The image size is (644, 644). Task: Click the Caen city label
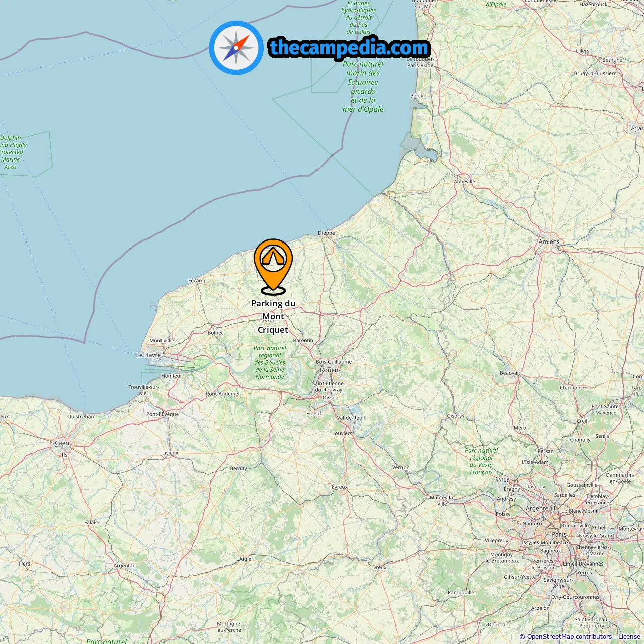tap(62, 443)
